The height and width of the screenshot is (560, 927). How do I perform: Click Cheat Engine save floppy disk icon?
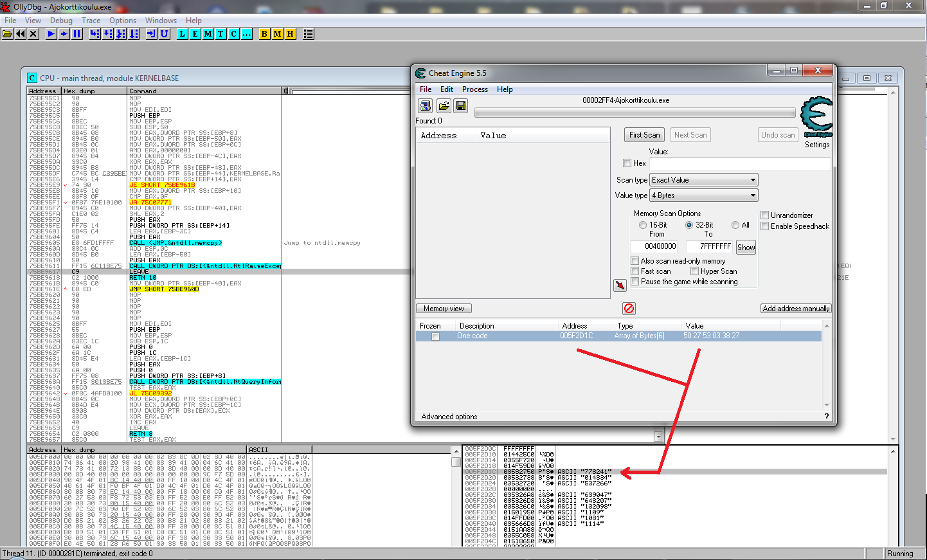460,105
